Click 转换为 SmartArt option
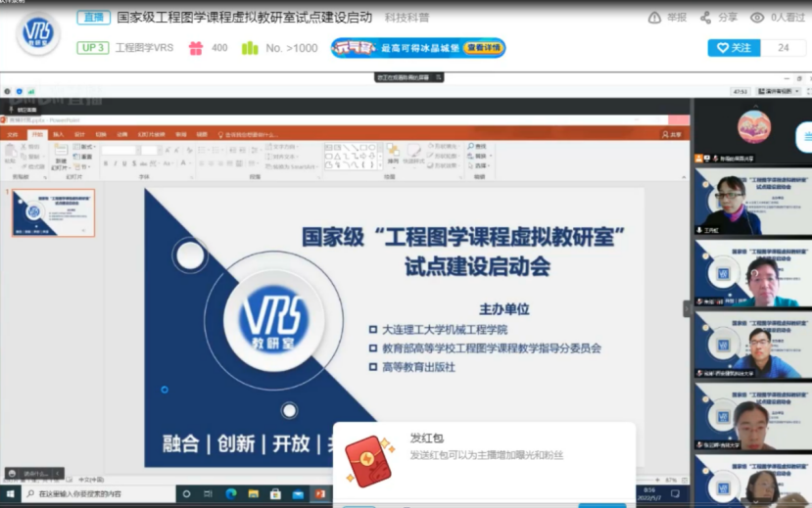This screenshot has height=508, width=812. pos(291,166)
